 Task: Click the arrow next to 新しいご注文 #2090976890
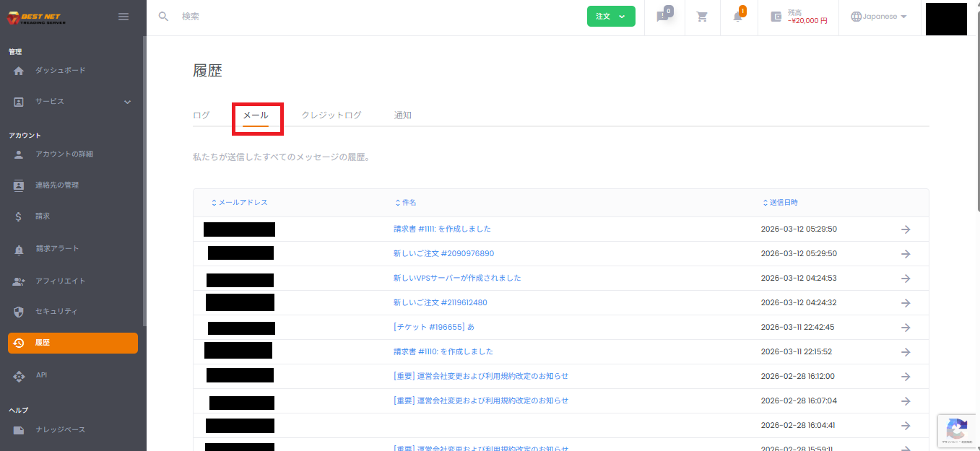click(906, 253)
